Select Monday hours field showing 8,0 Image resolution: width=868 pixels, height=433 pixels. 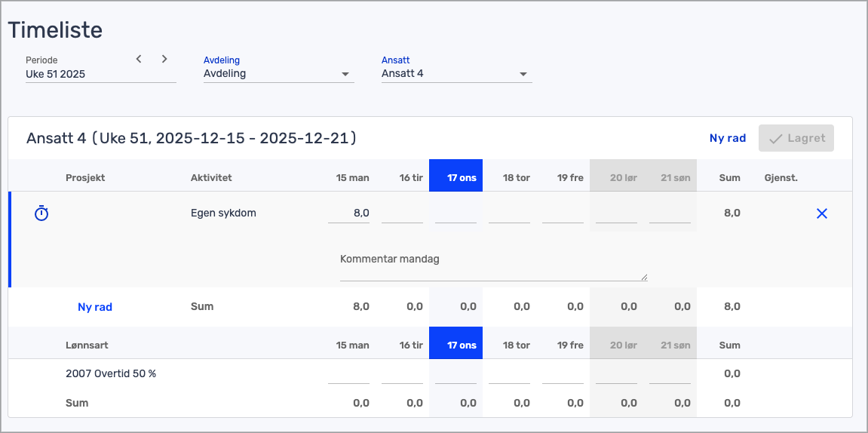tap(348, 213)
